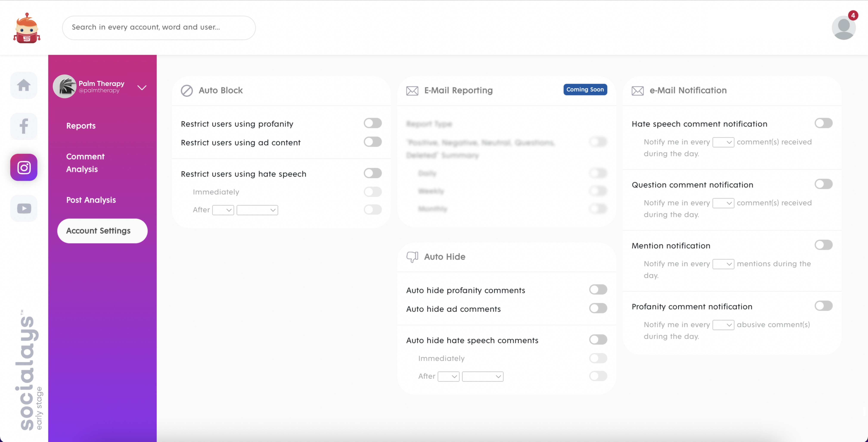Click the Account Settings button
Image resolution: width=868 pixels, height=442 pixels.
102,231
